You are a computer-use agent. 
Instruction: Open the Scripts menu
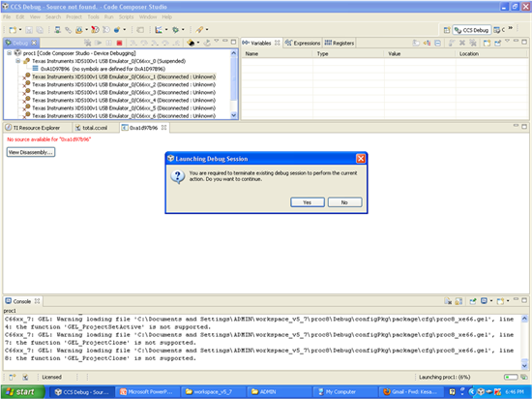(x=126, y=17)
